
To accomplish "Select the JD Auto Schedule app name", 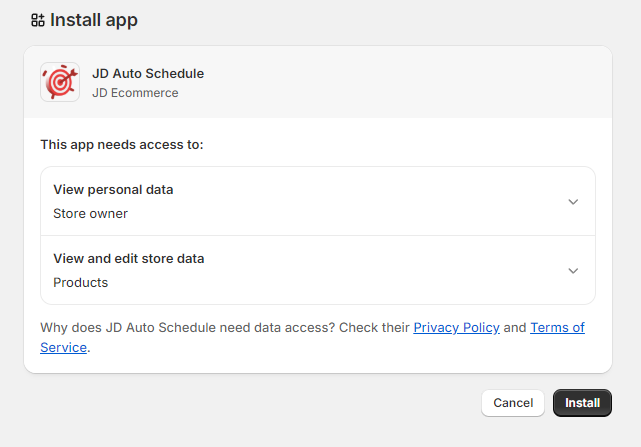I will click(x=148, y=74).
